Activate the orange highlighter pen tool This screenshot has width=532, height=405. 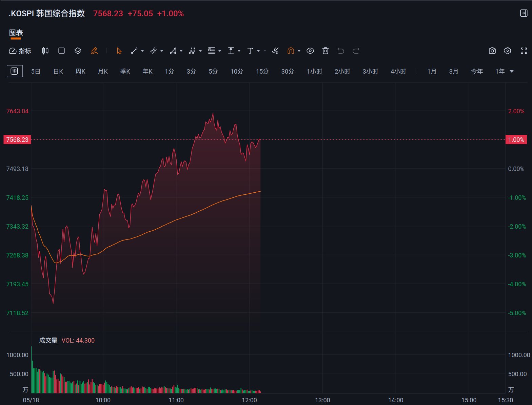click(x=94, y=51)
